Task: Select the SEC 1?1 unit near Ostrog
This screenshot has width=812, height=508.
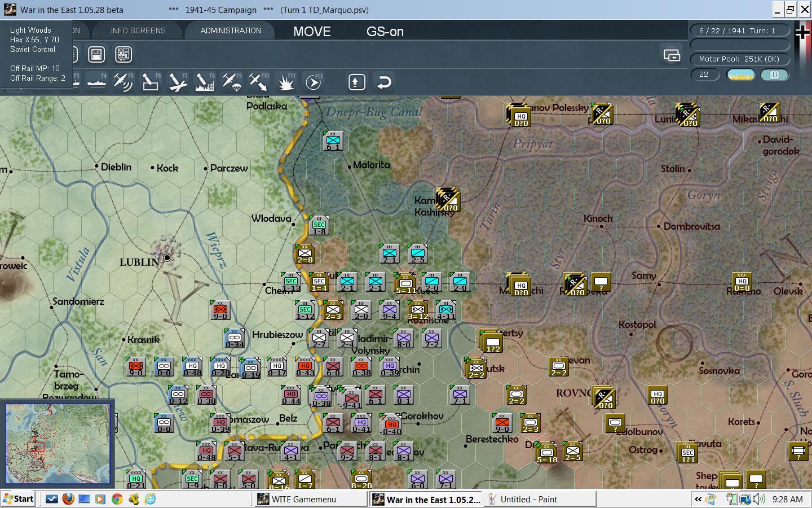Action: (x=687, y=453)
